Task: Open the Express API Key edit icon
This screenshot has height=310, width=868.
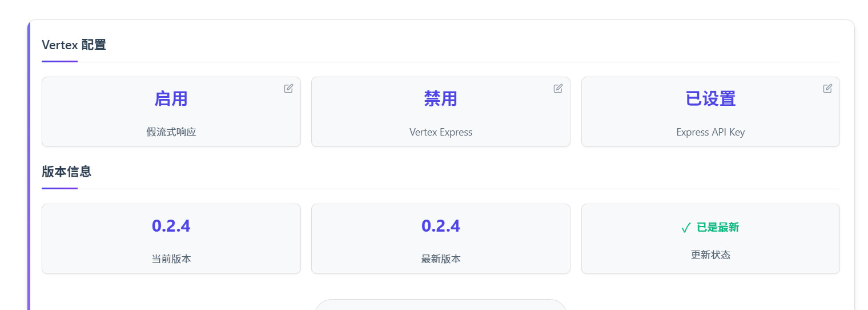Action: pos(827,89)
